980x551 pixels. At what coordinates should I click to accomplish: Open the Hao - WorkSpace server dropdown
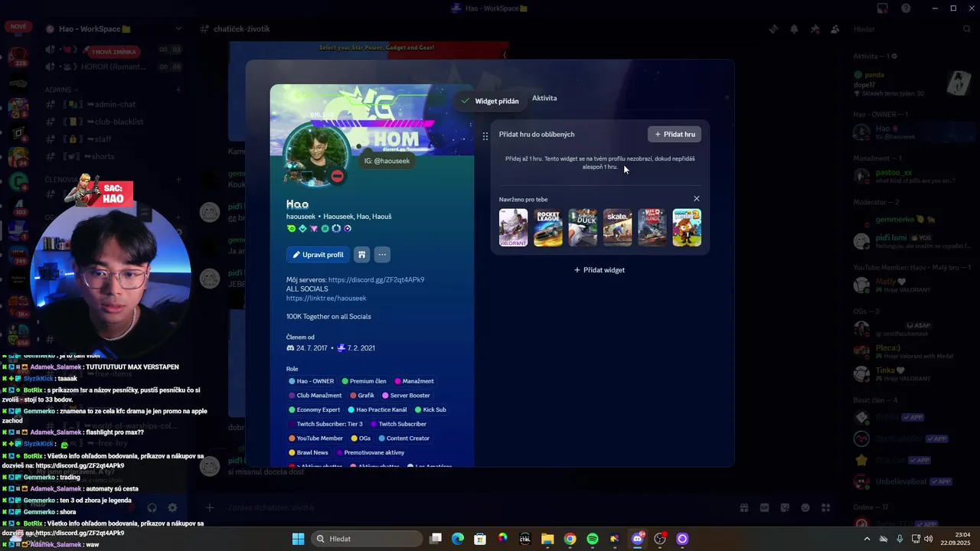pos(115,29)
